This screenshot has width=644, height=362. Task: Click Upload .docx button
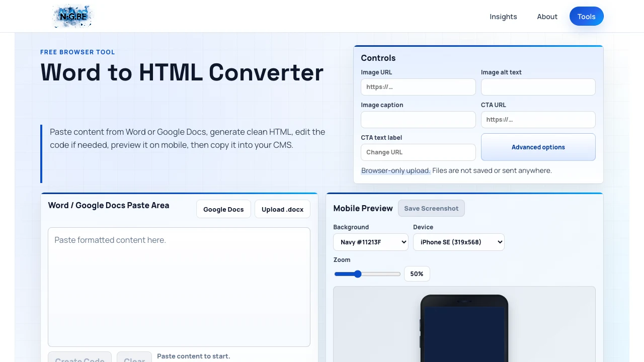(282, 209)
